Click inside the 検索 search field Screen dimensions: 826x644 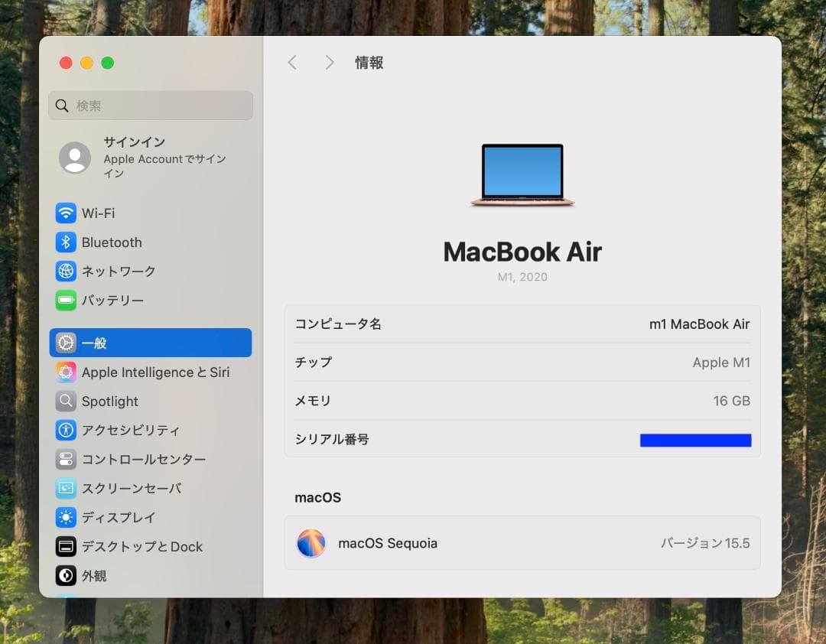[150, 106]
